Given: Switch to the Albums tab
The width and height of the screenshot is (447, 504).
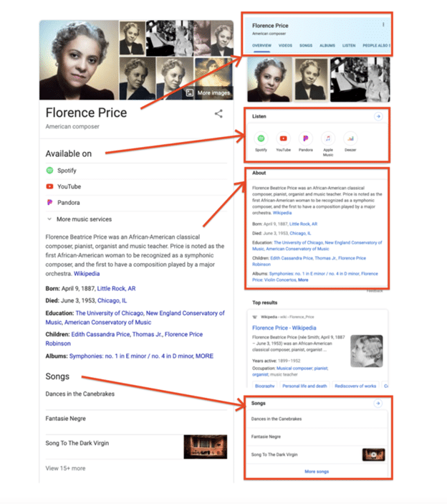Looking at the screenshot, I should click(x=327, y=46).
